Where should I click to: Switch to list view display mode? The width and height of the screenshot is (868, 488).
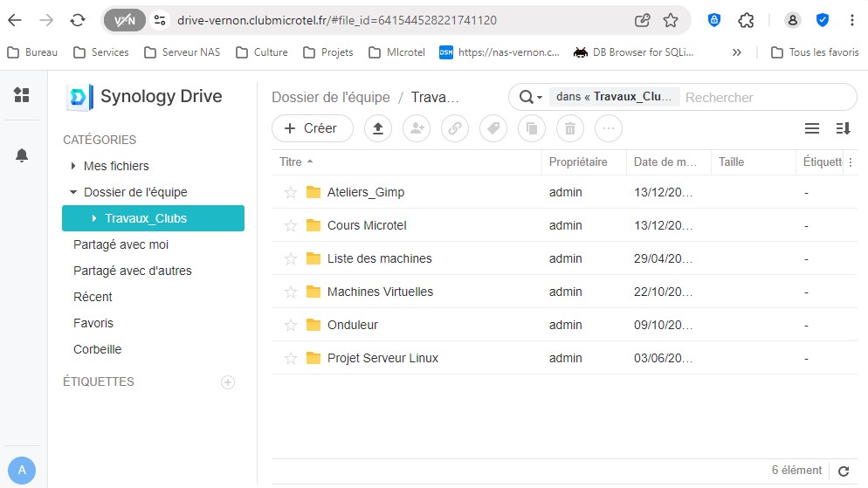click(x=811, y=128)
